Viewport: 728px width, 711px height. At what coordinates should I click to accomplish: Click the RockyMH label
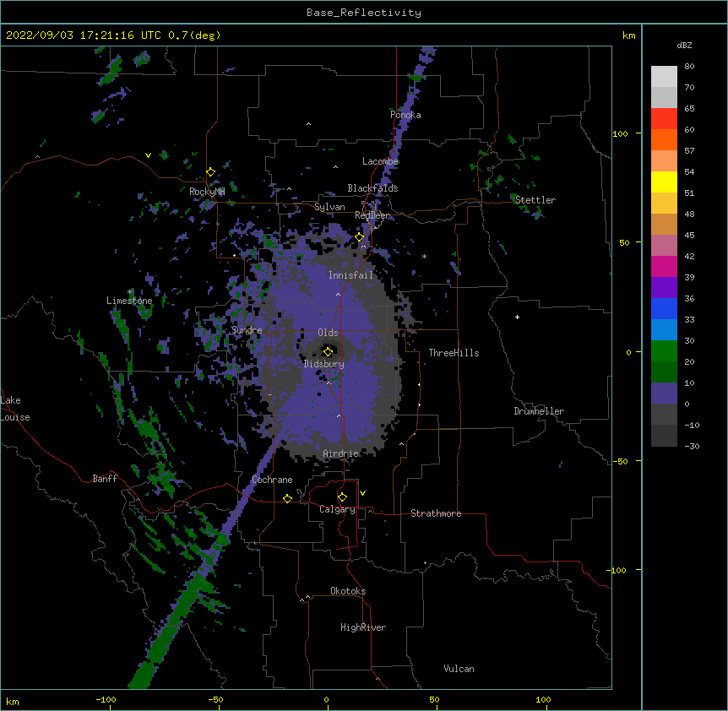[207, 191]
